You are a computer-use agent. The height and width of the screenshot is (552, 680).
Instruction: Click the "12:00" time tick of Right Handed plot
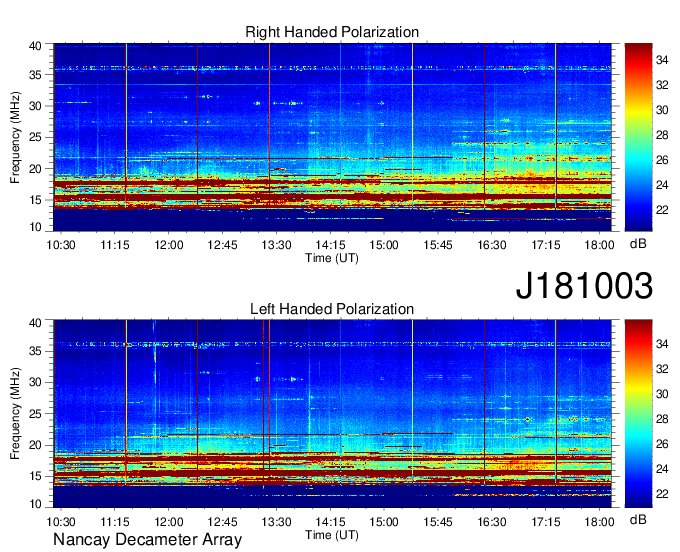169,245
